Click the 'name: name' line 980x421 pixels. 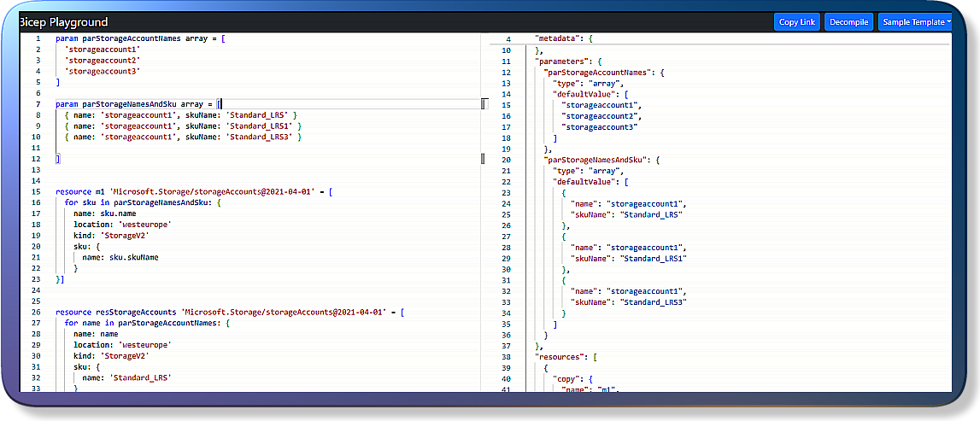point(96,334)
